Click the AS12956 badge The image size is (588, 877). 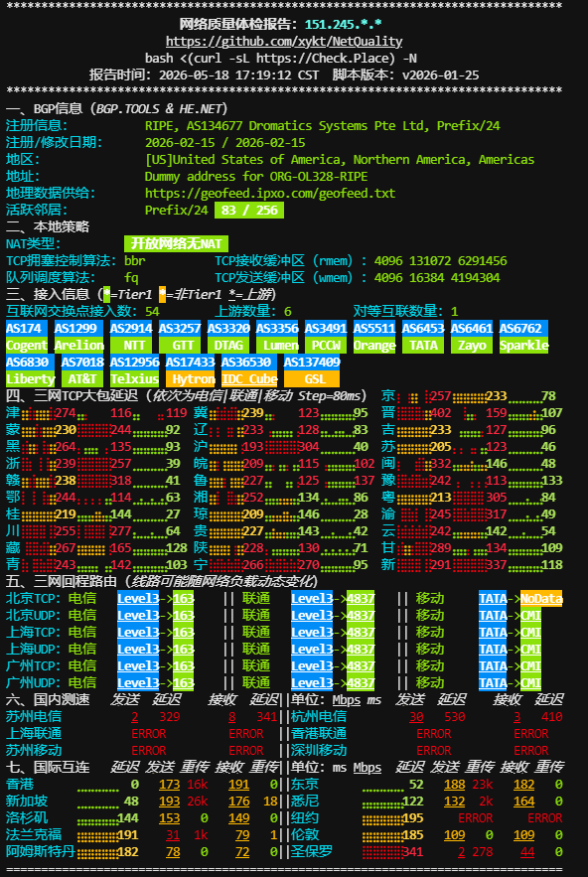click(x=135, y=362)
